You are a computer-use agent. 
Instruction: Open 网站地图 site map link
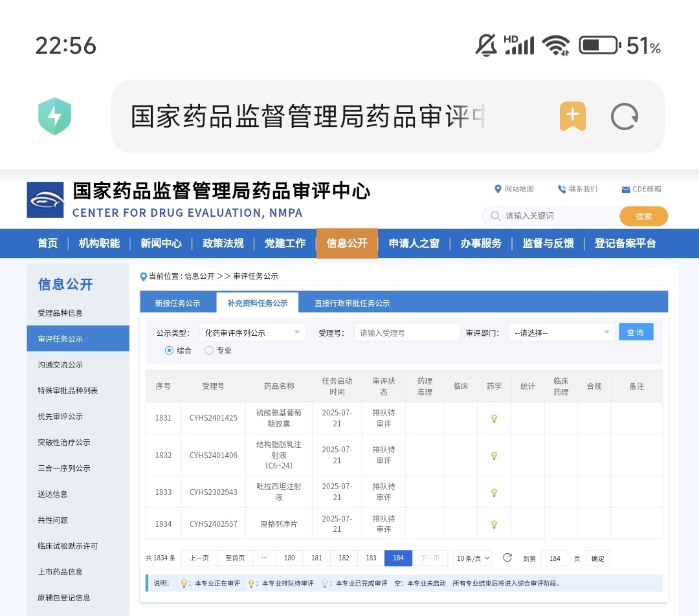[x=514, y=189]
